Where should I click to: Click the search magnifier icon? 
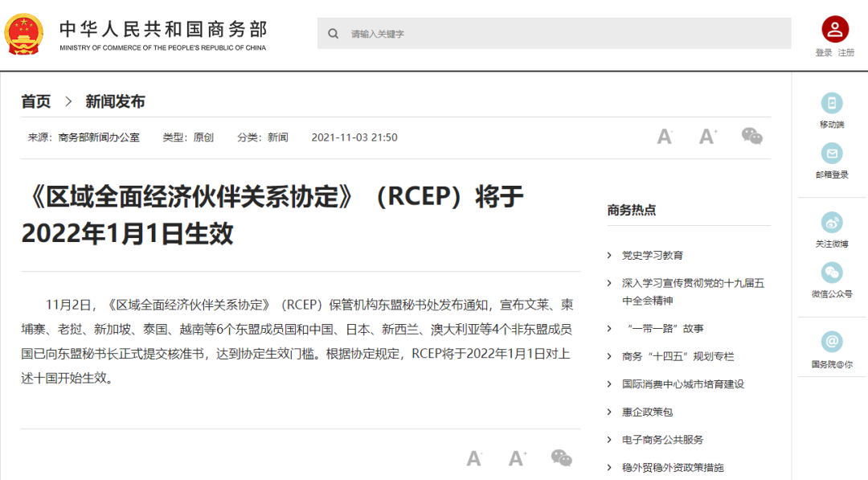point(333,34)
